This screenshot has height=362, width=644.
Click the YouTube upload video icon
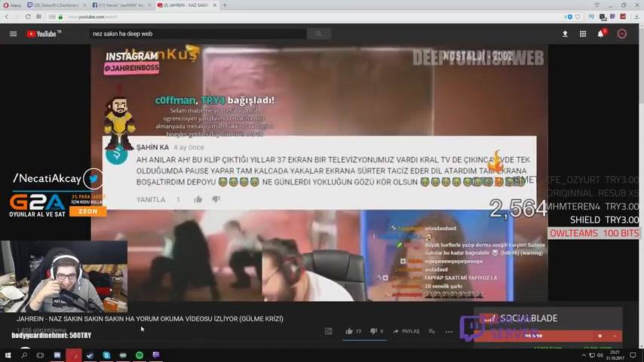pos(565,34)
